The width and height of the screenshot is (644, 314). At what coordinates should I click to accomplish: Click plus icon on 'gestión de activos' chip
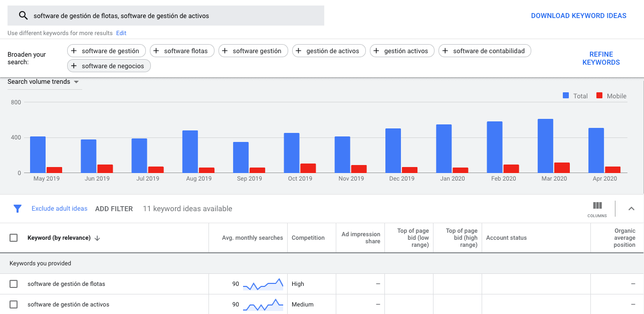[x=299, y=51]
